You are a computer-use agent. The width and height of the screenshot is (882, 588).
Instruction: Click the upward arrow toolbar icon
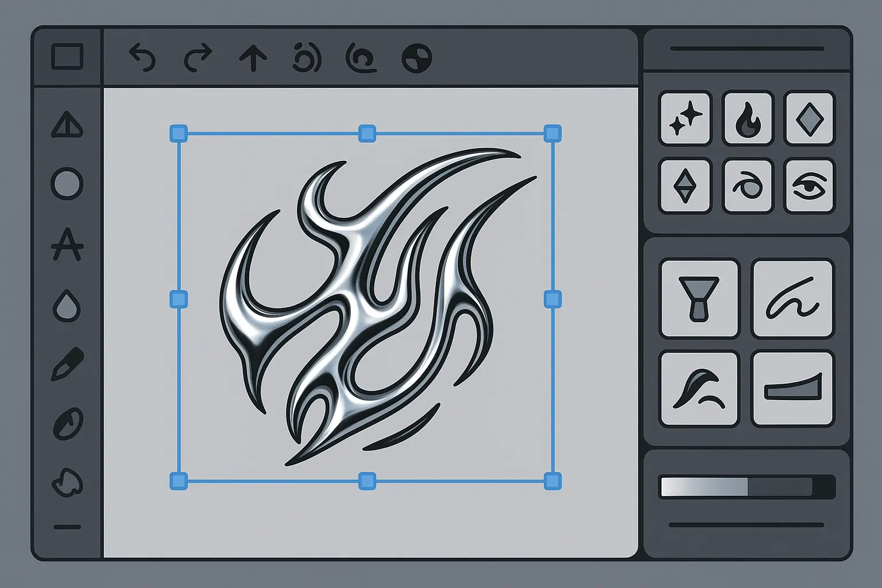tap(253, 59)
